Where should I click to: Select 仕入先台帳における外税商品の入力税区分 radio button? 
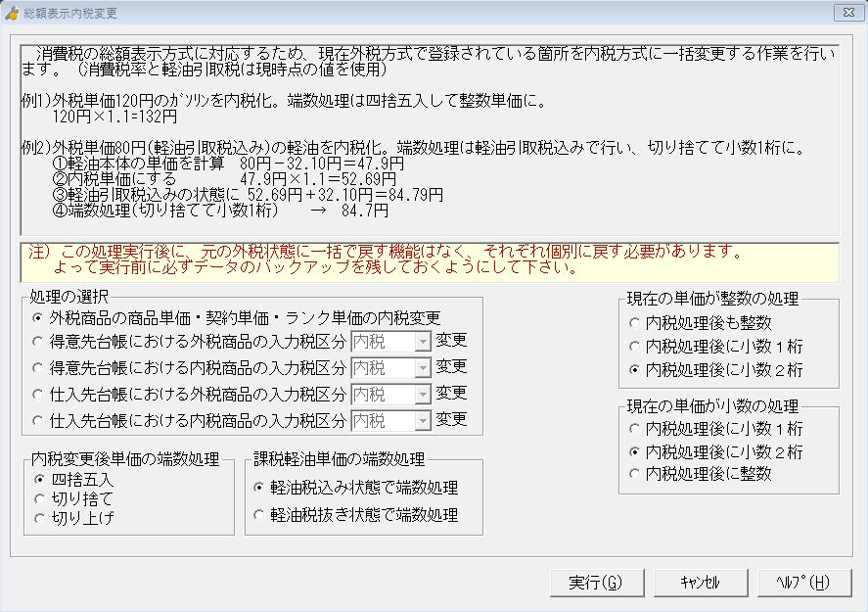pos(38,395)
